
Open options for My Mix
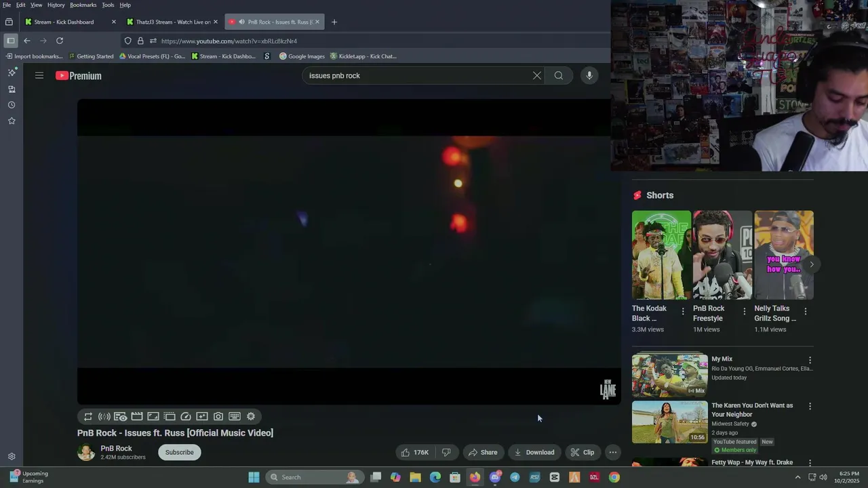(x=810, y=361)
